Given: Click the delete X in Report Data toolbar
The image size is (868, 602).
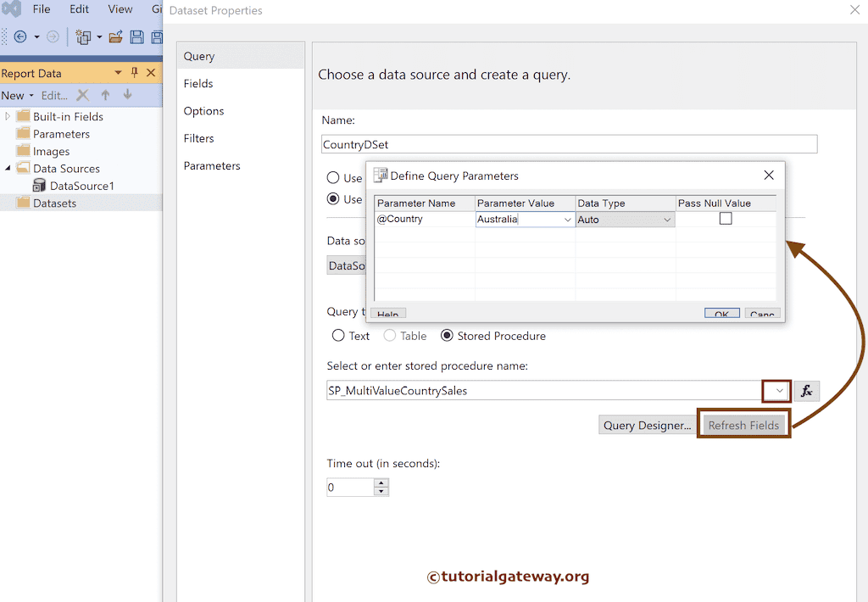Looking at the screenshot, I should point(81,95).
